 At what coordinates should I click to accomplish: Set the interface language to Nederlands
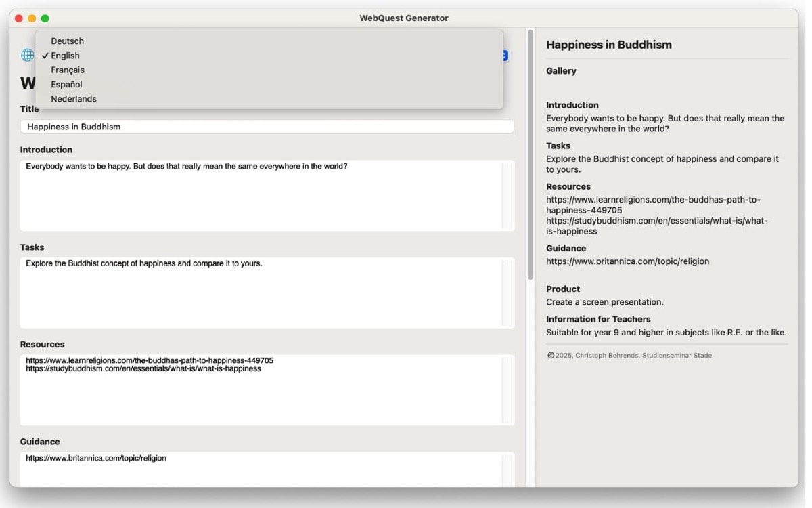[269, 99]
